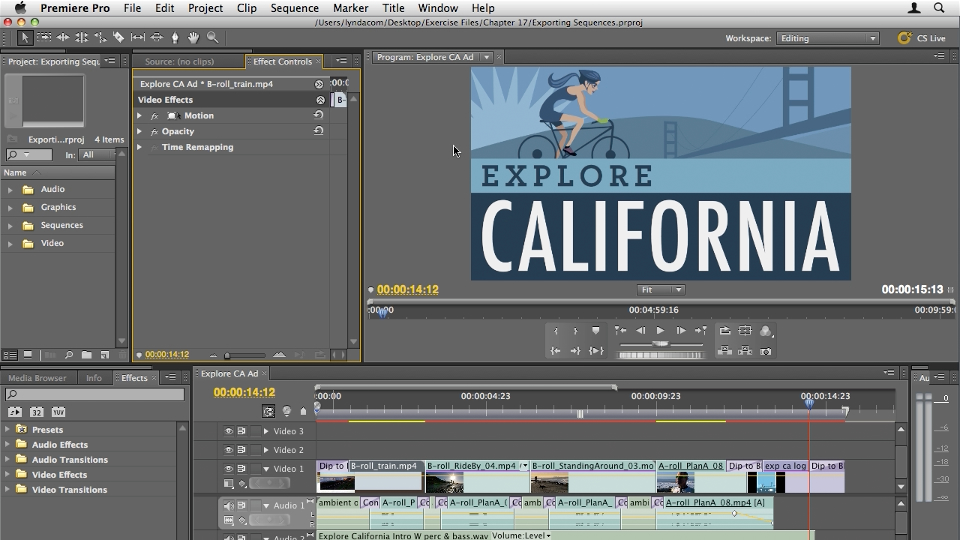Viewport: 960px width, 540px height.
Task: Toggle Video 3 track output eye
Action: coord(228,431)
